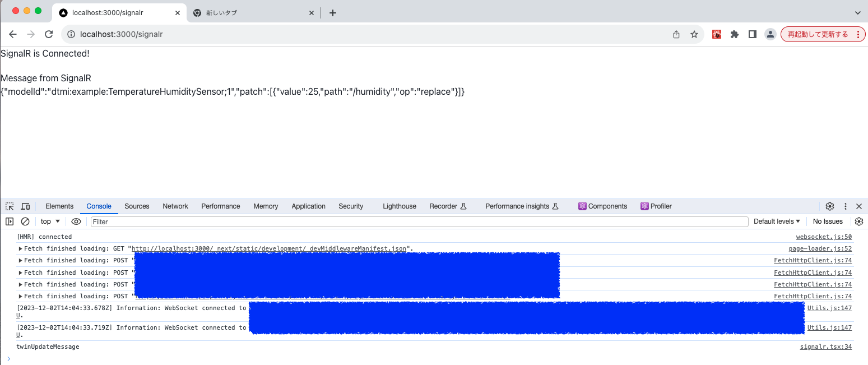Open the Extensions puzzle icon
Viewport: 868px width, 365px height.
[x=735, y=34]
